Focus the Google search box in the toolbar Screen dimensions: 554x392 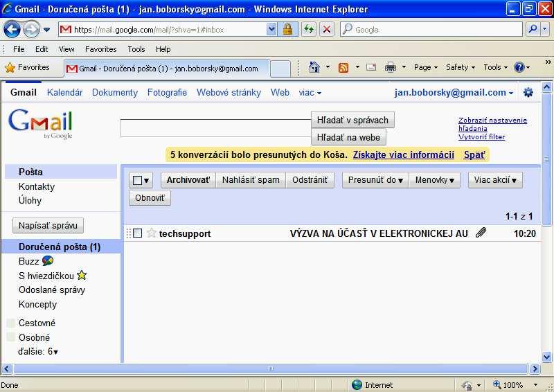[x=431, y=29]
